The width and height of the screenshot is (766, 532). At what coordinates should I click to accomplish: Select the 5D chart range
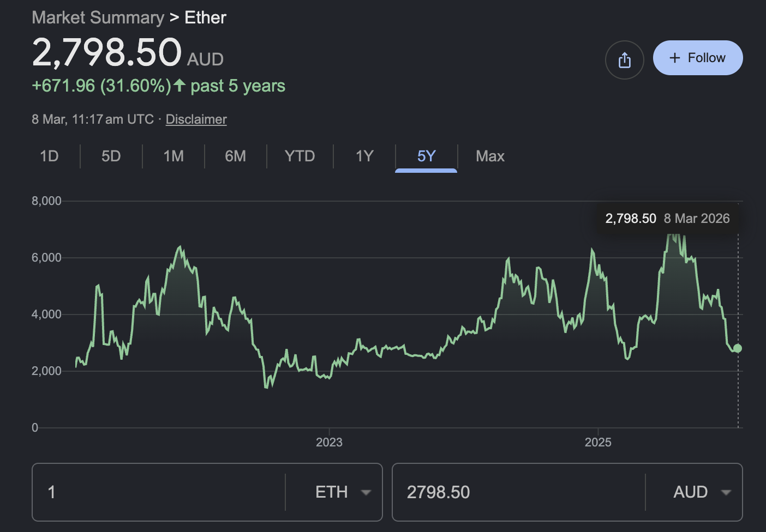(x=111, y=156)
